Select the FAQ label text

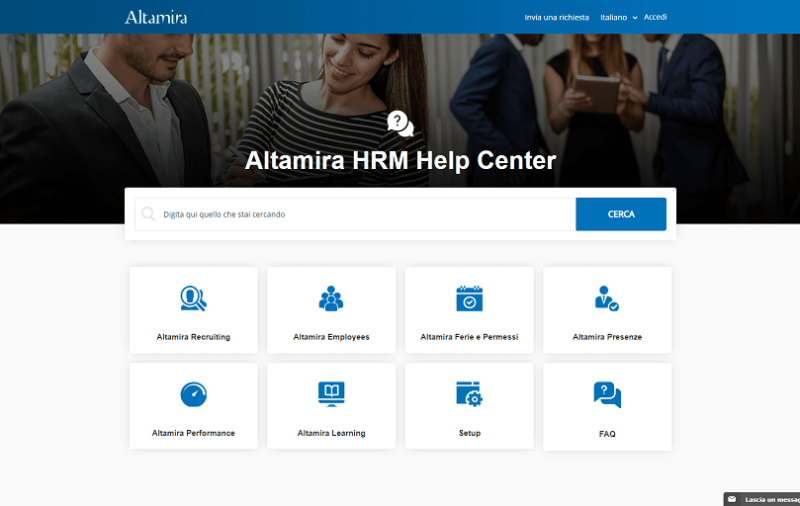[x=607, y=434]
